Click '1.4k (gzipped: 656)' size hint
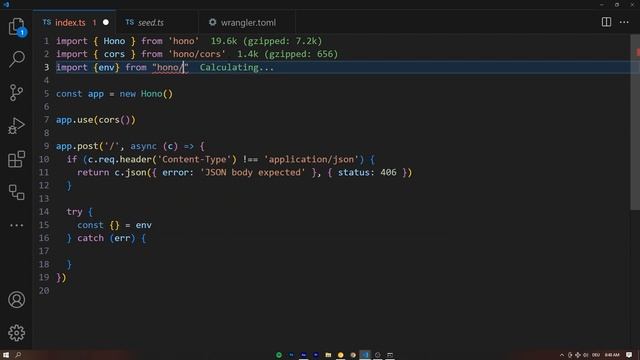 [x=287, y=54]
